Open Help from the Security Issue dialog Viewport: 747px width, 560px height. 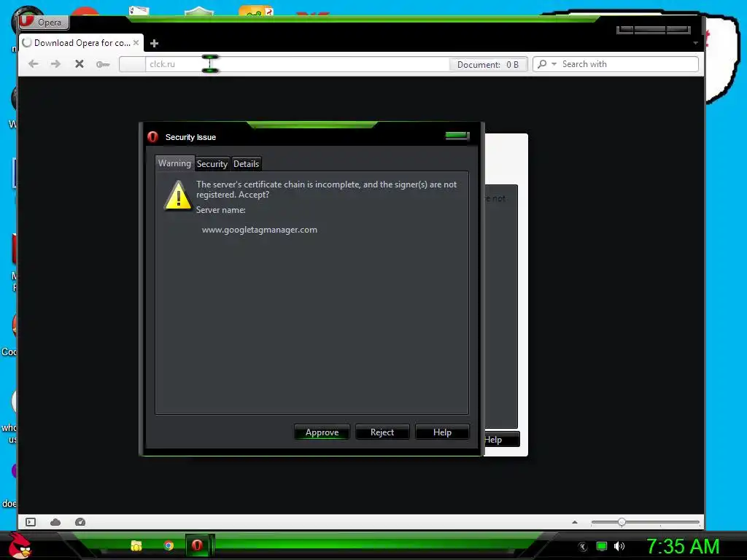pos(442,432)
